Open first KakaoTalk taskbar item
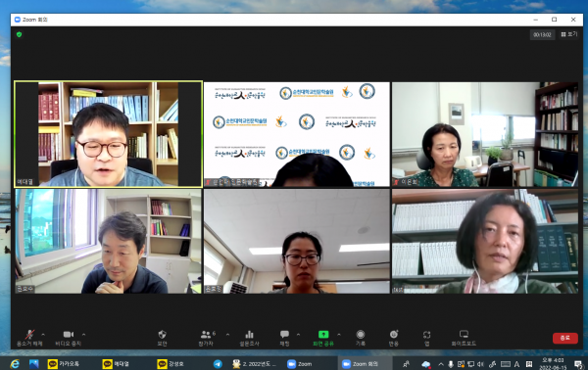Screen dimensions: 588x370 click(64, 363)
